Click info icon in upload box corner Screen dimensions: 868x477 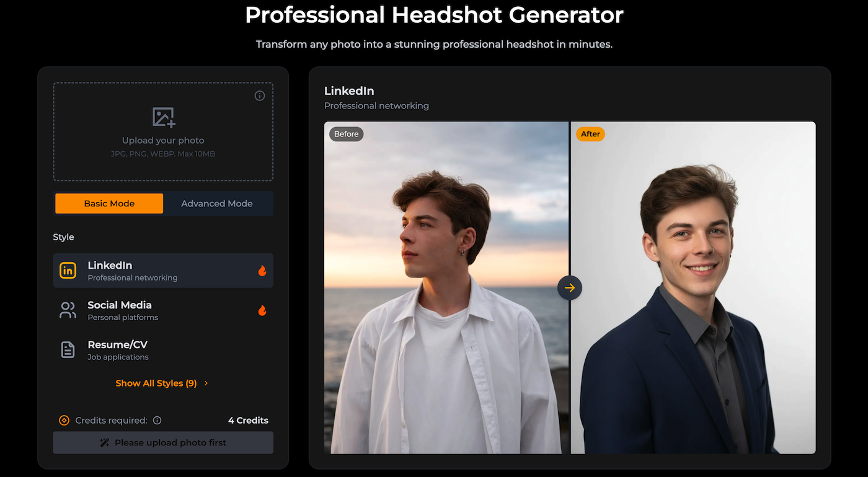click(x=260, y=95)
